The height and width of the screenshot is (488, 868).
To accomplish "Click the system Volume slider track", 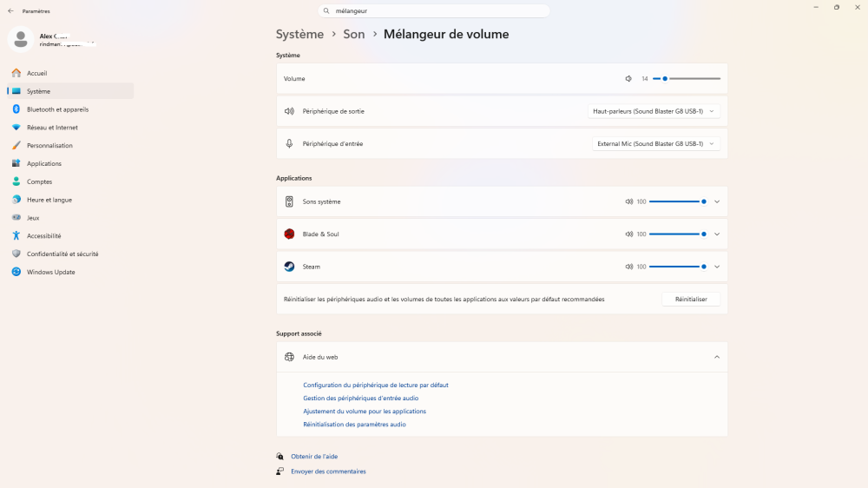I will (x=687, y=79).
